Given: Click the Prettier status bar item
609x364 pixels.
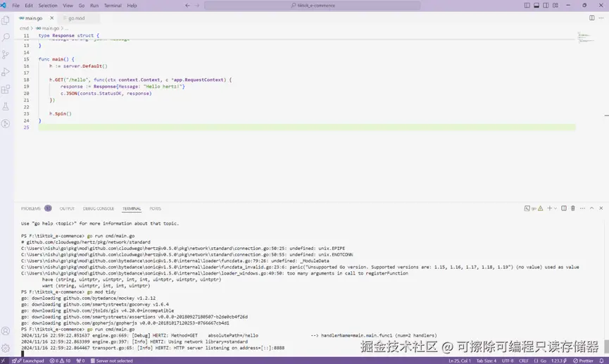Looking at the screenshot, I should click(583, 360).
